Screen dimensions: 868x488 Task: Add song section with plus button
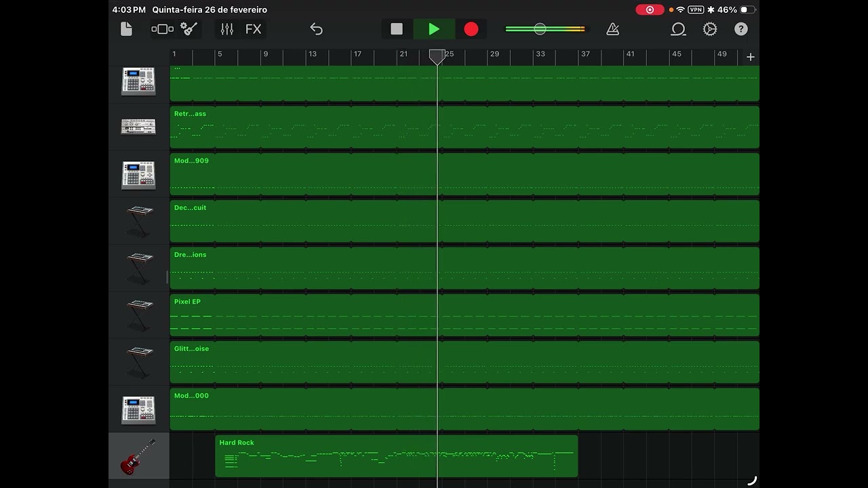[750, 57]
